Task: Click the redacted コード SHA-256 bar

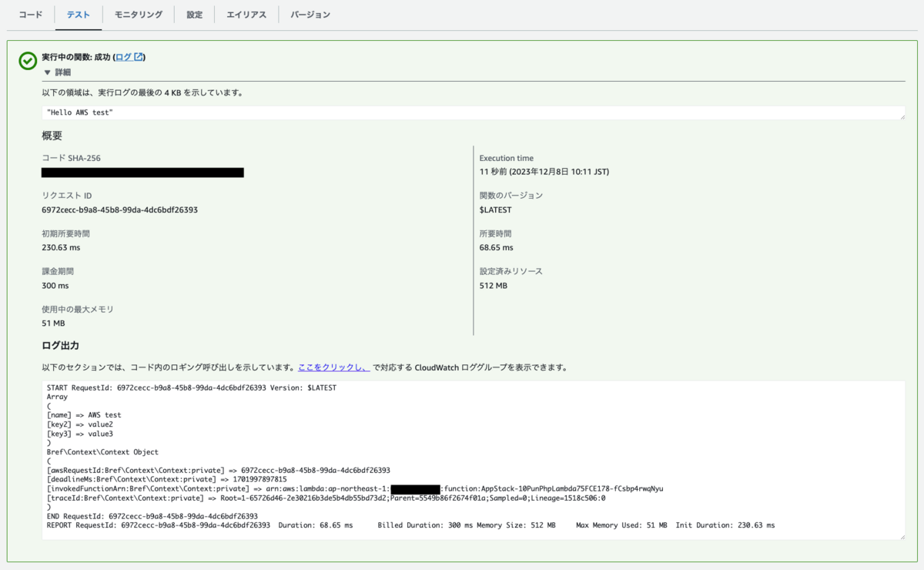Action: point(142,172)
